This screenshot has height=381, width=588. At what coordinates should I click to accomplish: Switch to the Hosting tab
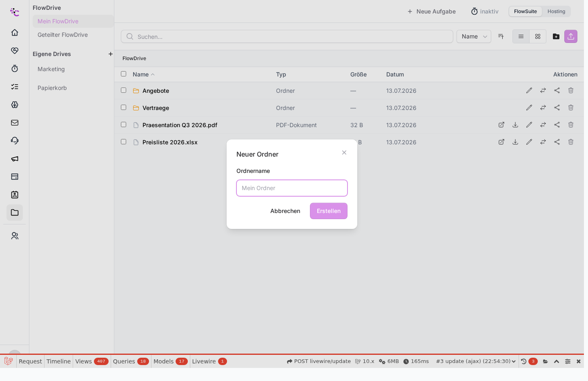pyautogui.click(x=556, y=11)
